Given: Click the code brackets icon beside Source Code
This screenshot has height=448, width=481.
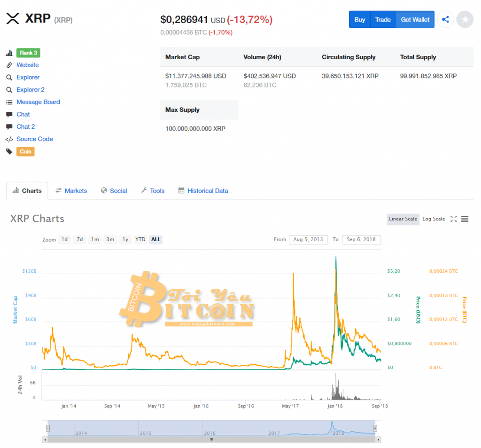Looking at the screenshot, I should [x=9, y=140].
